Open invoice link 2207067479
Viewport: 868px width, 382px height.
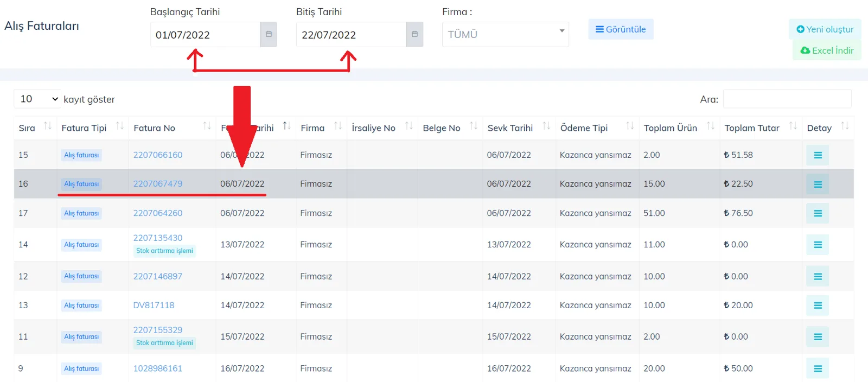pos(158,184)
